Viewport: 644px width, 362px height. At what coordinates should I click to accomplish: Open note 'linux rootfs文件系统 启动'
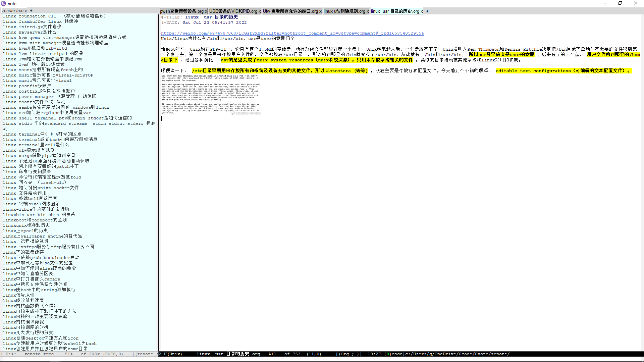(34, 102)
